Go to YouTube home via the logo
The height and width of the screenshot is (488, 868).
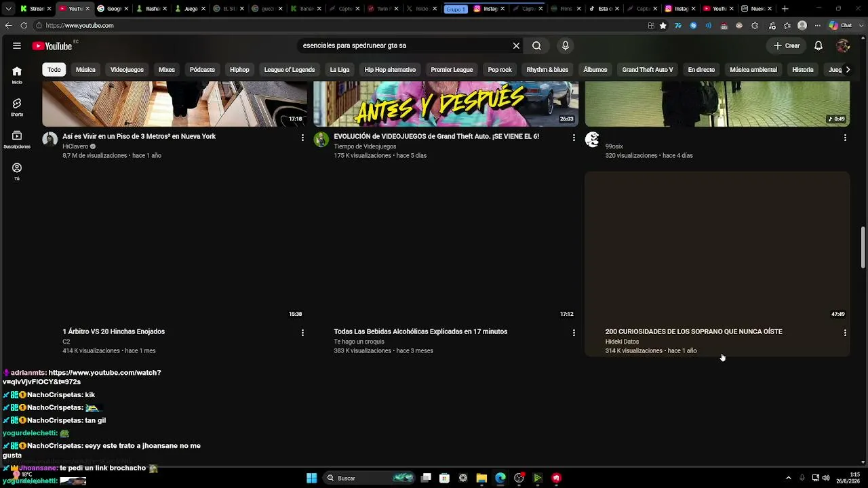point(52,46)
